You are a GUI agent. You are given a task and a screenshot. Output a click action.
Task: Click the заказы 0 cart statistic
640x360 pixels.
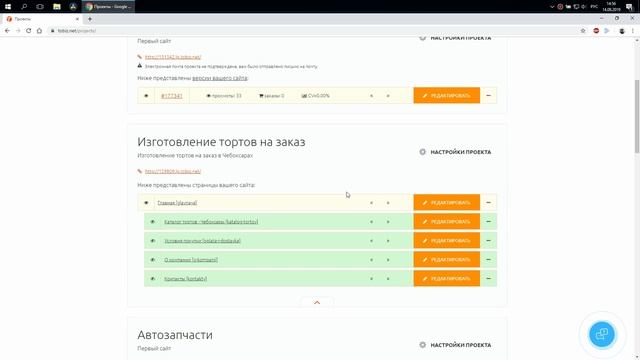point(271,96)
